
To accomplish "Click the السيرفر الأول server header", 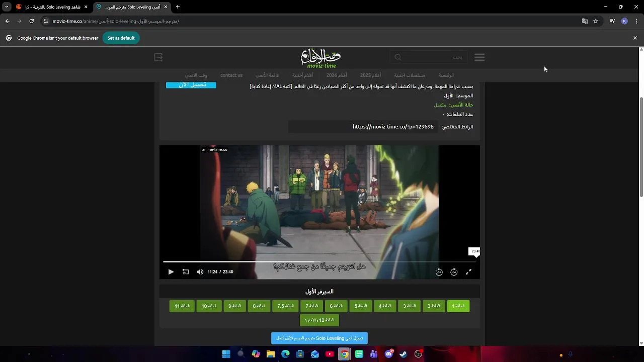I will [319, 292].
